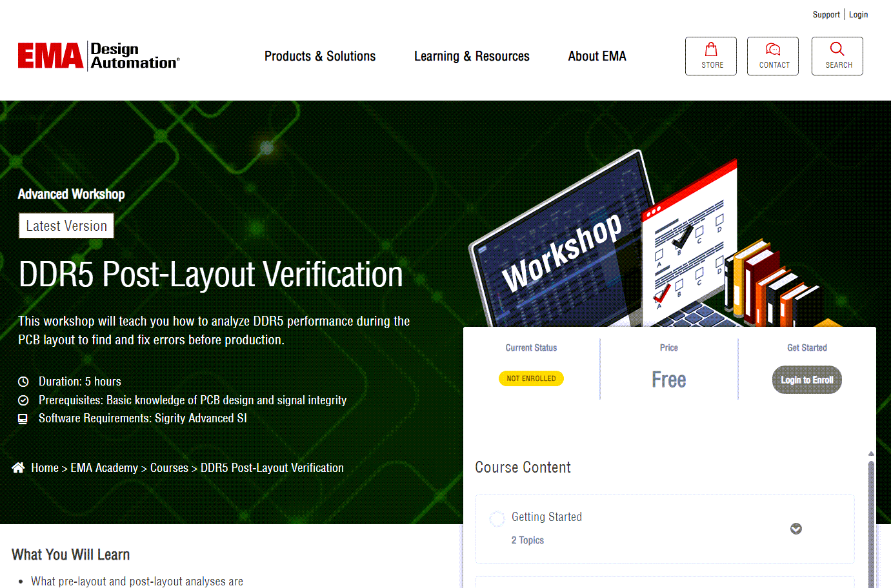Click the Login link at top
891x588 pixels.
point(858,14)
